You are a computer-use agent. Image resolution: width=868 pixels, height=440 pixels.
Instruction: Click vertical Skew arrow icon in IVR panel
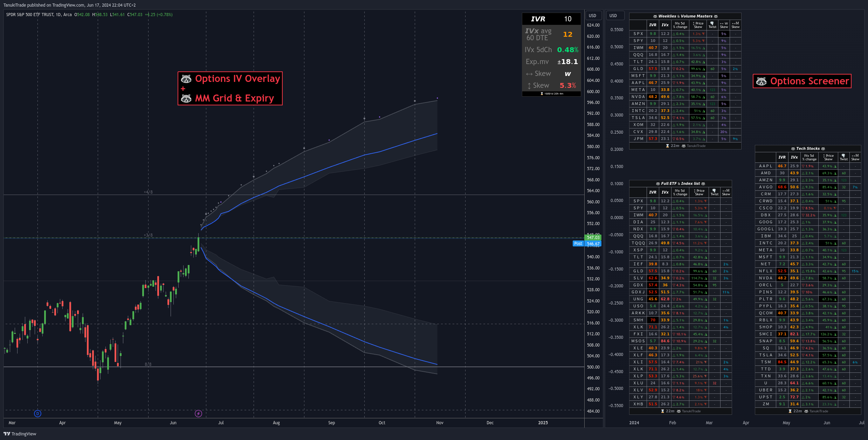pos(529,86)
